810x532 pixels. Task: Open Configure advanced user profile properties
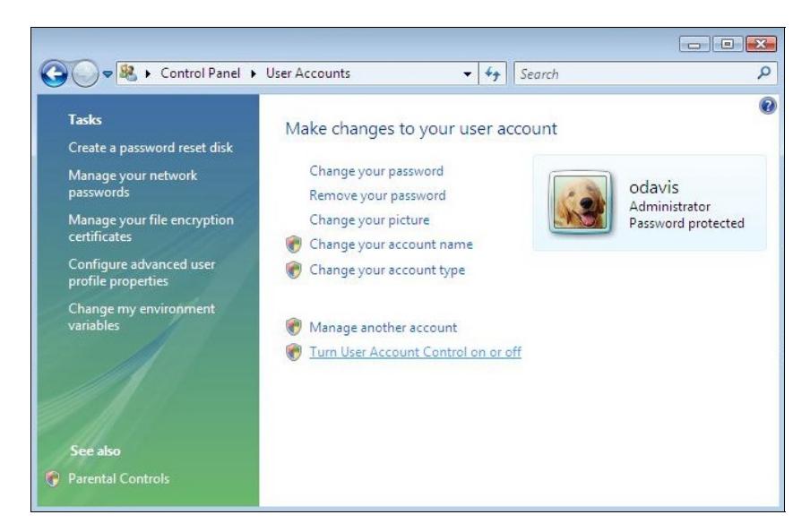142,272
